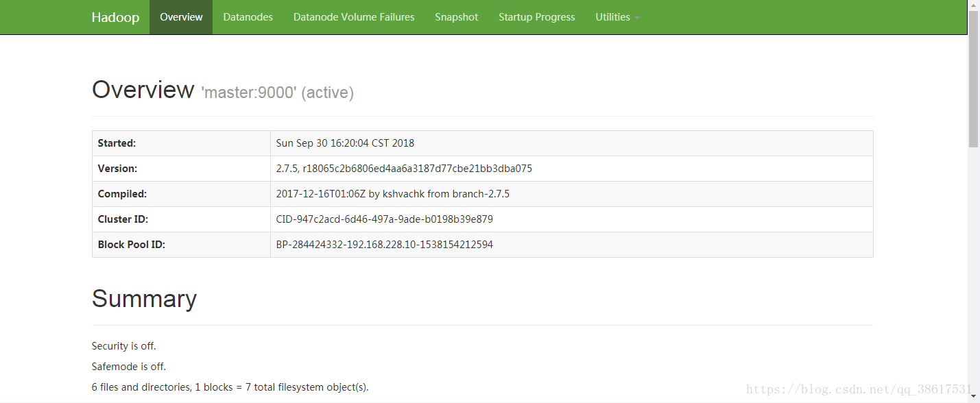
Task: Click the version value starting '2.7.5, r18065'
Action: [404, 169]
